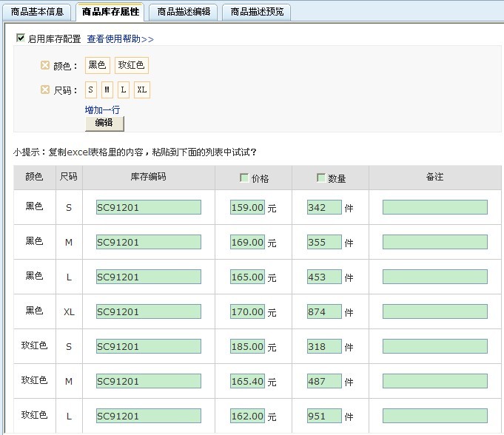Screen dimensions: 504x435
Task: Remove the 尺码 attribute row icon
Action: [x=44, y=90]
